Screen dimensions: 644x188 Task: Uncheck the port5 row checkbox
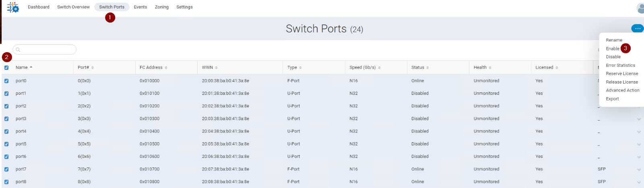tap(6, 144)
